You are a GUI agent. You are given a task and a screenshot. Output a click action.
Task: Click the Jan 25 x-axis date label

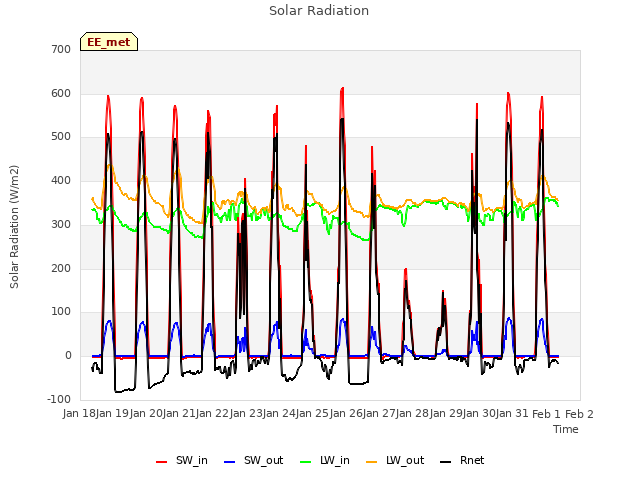pos(313,414)
